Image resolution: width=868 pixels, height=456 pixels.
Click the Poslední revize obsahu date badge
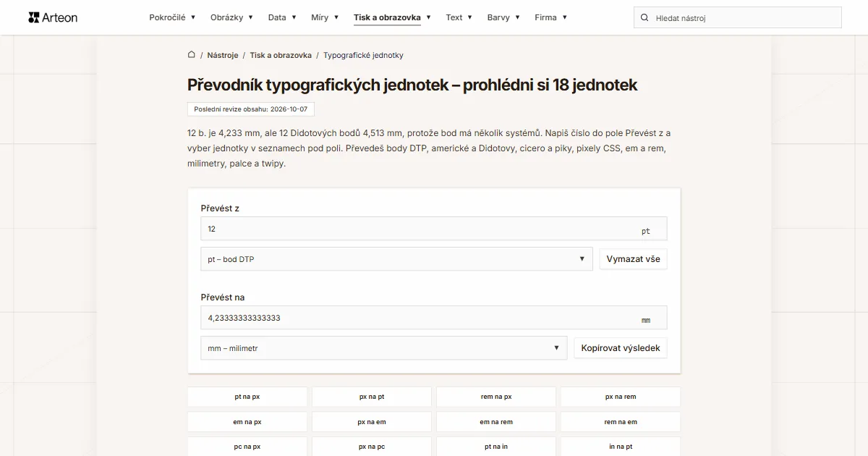(x=250, y=109)
